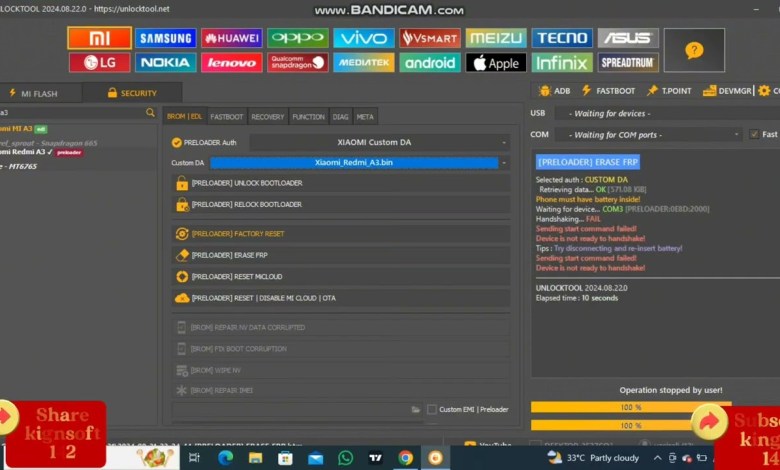Switch to the FASTBOOT tab
The width and height of the screenshot is (780, 470).
[x=226, y=117]
